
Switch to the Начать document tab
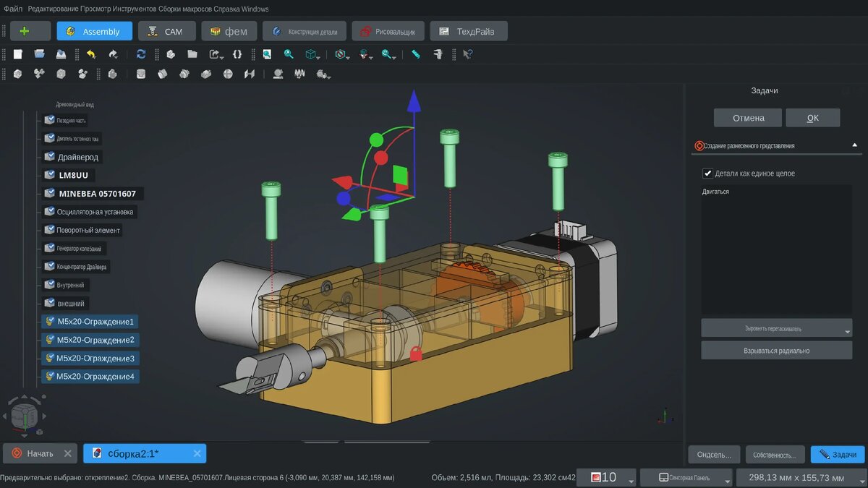coord(40,453)
